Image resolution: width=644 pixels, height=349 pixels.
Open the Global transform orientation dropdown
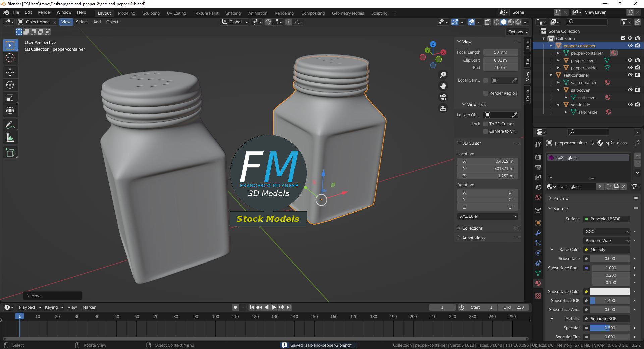(235, 22)
